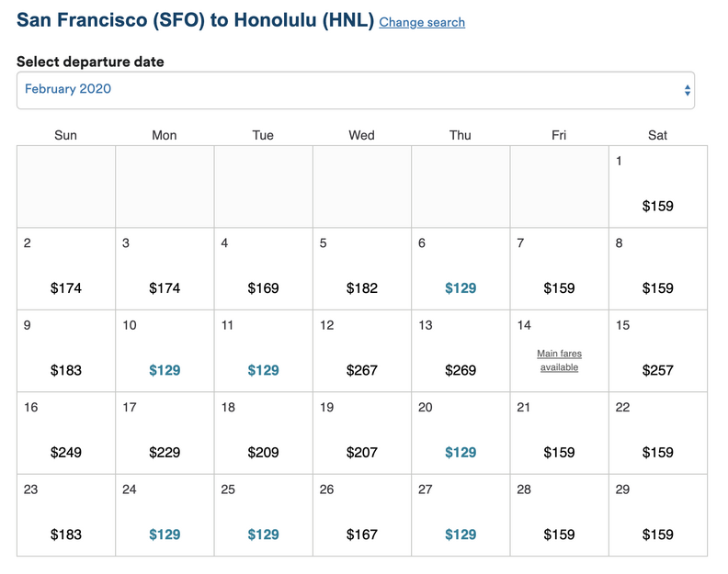This screenshot has height=574, width=728.
Task: Choose February 26 at $167
Action: coord(361,535)
